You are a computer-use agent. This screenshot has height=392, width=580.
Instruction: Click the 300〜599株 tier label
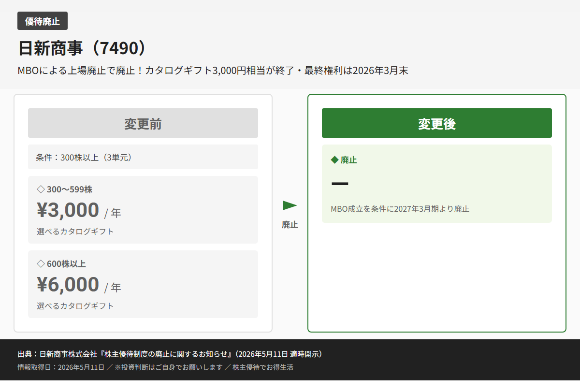[70, 189]
